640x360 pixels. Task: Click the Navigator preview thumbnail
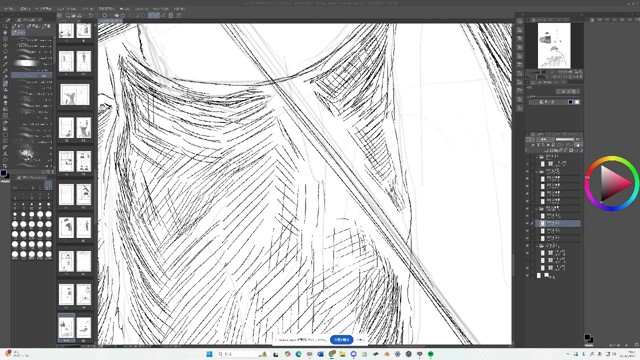554,45
